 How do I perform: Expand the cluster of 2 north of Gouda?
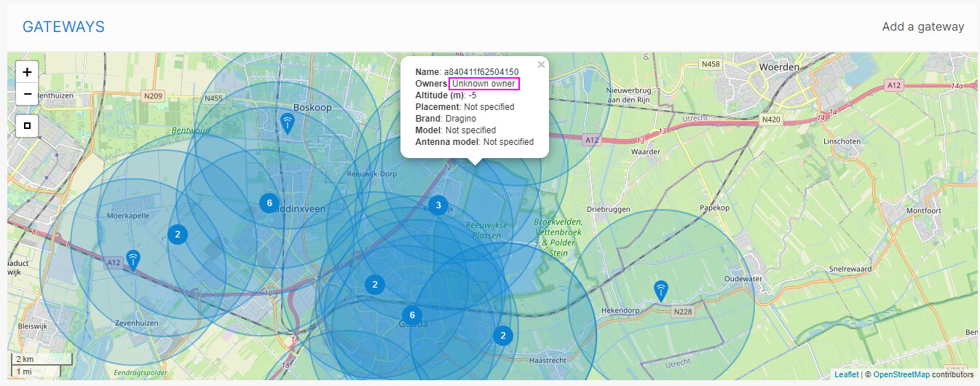(x=374, y=285)
